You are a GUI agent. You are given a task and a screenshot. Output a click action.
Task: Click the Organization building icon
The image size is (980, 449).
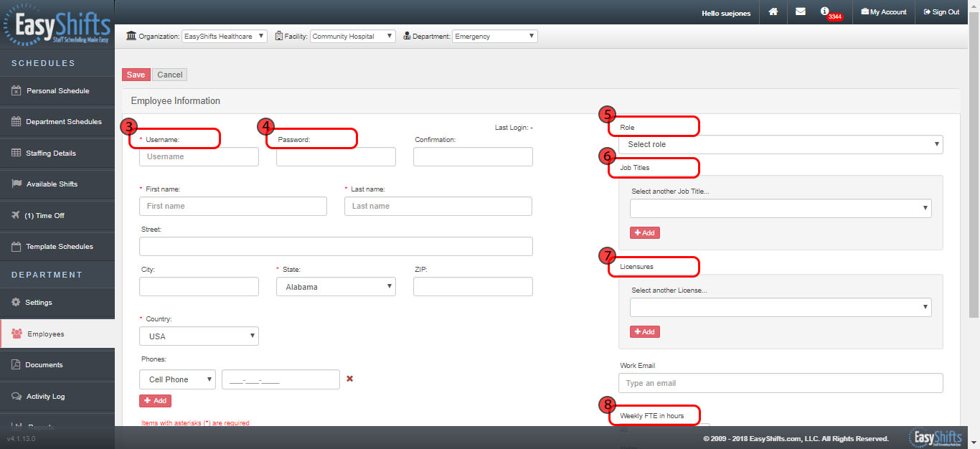[x=131, y=36]
